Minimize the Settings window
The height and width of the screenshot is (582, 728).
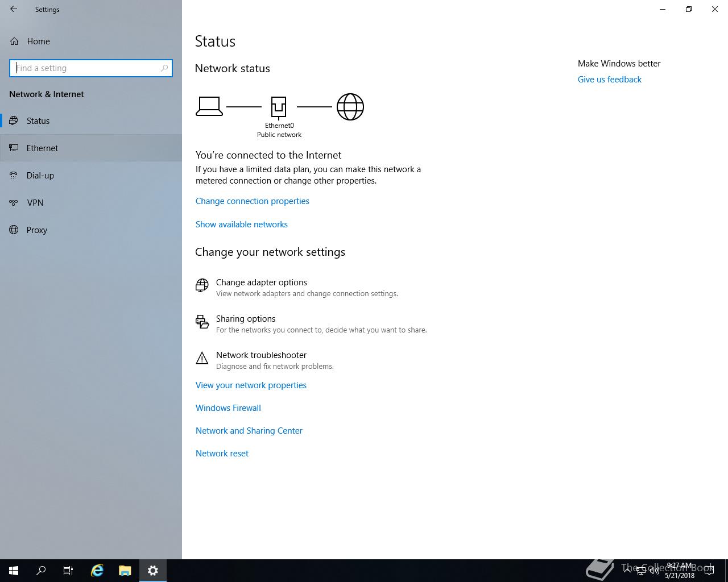[x=663, y=9]
